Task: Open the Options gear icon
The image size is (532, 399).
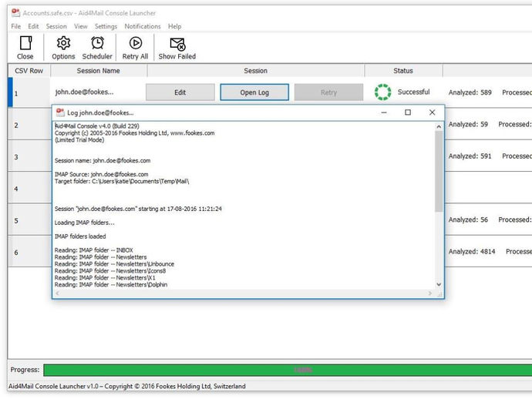Action: point(63,43)
